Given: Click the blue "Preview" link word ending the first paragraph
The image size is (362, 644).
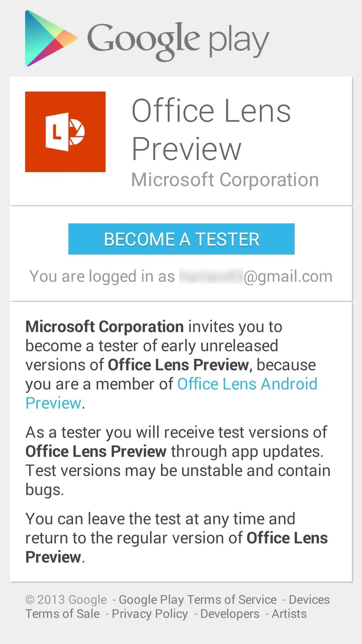Looking at the screenshot, I should coord(54,403).
